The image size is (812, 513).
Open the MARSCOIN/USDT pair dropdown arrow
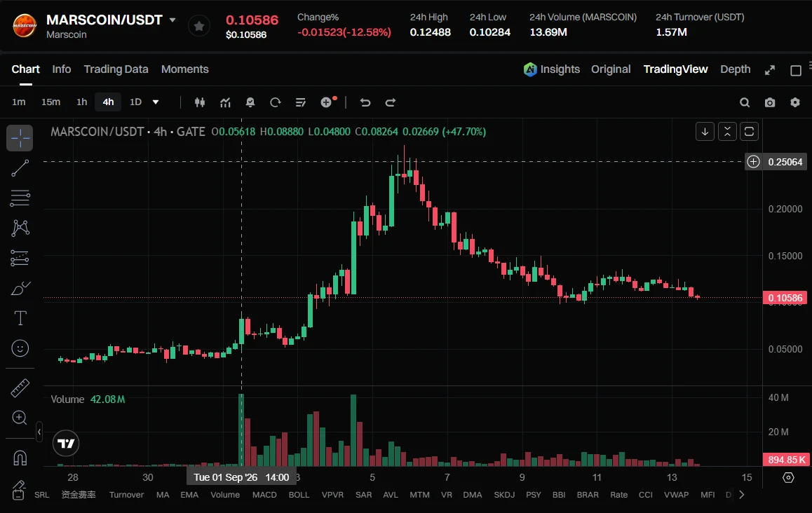(x=172, y=20)
